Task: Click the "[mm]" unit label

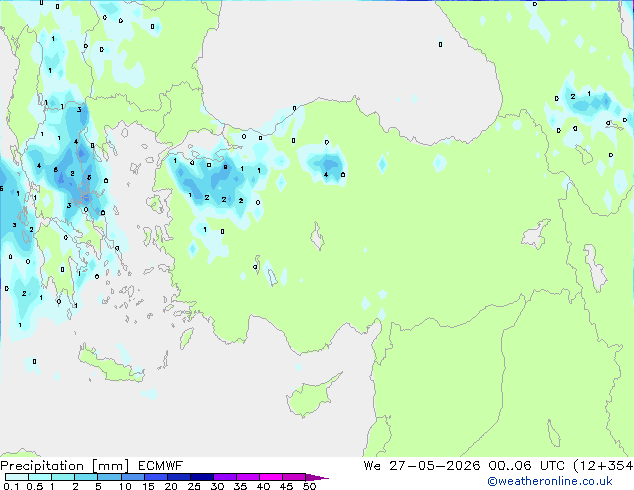Action: 111,466
